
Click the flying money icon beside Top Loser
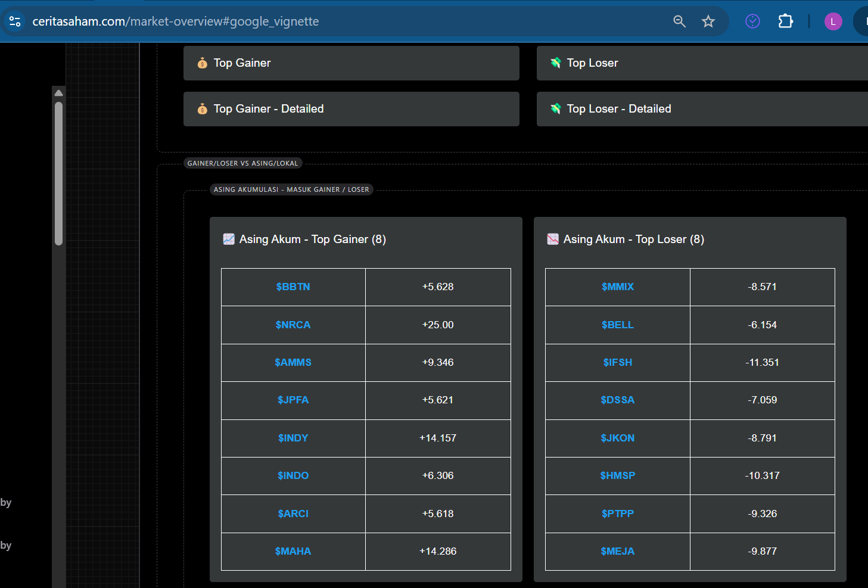pyautogui.click(x=556, y=63)
